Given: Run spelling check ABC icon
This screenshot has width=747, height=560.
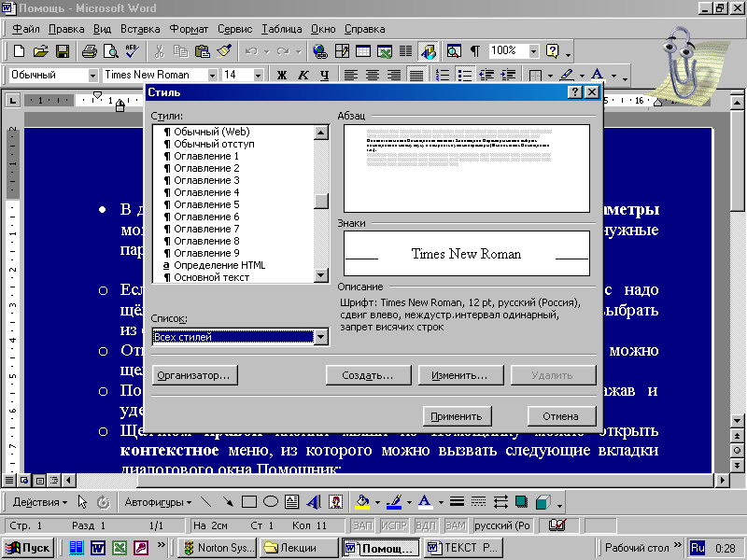Looking at the screenshot, I should [x=132, y=51].
